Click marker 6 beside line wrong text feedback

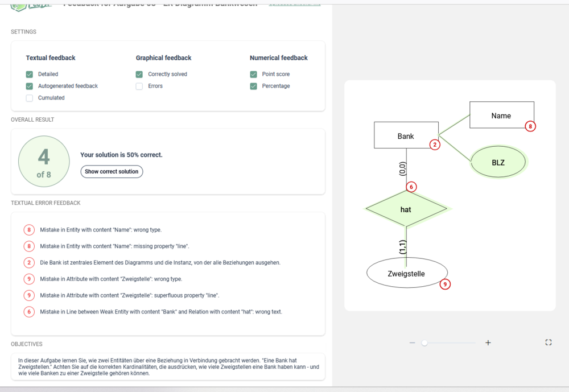(29, 312)
